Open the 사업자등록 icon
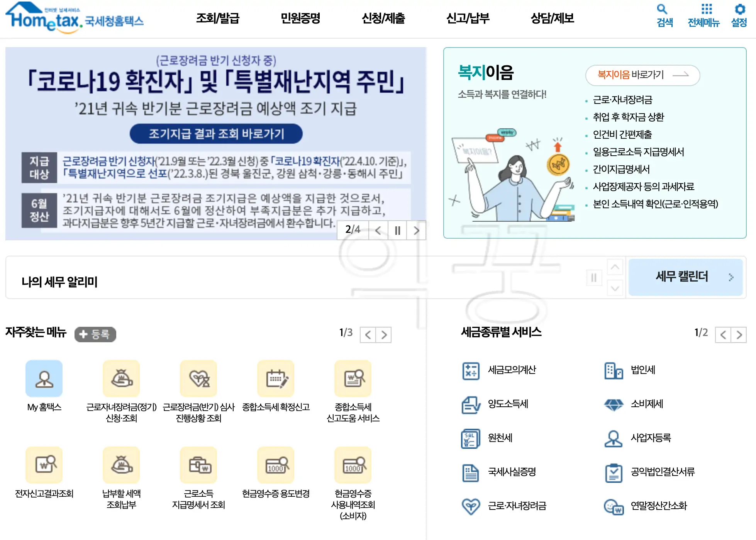The width and height of the screenshot is (756, 540). 614,438
